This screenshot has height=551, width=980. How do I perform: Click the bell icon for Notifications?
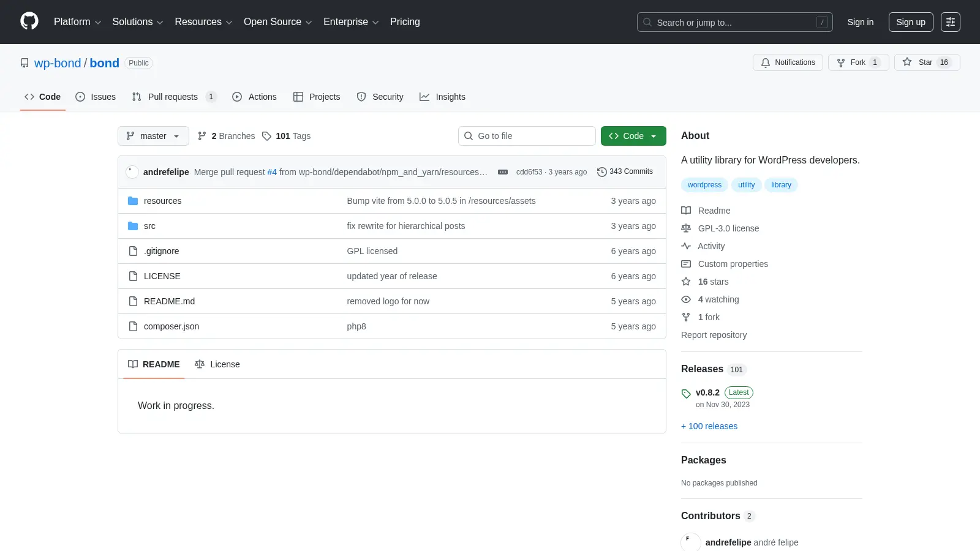point(766,62)
